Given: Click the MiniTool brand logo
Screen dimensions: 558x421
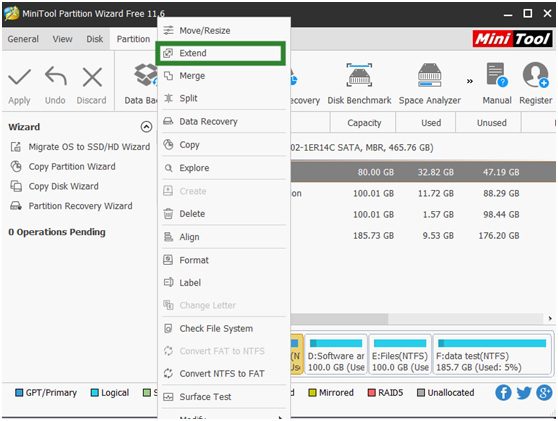Looking at the screenshot, I should point(512,39).
